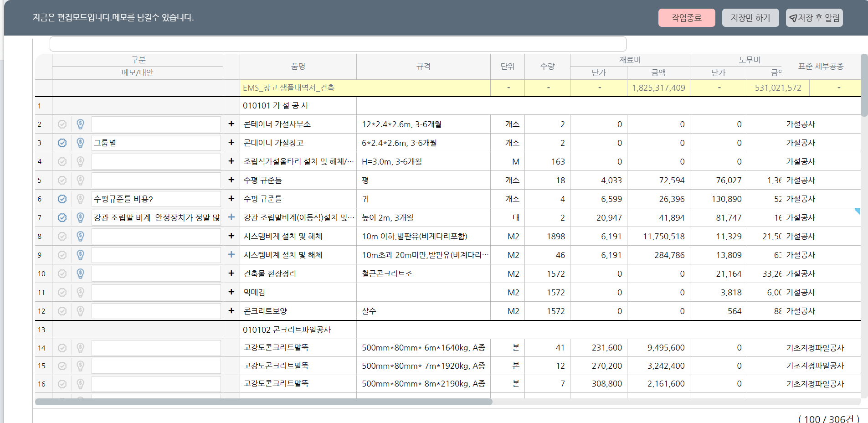Click lightbulb icon in row 6 수평규준틀 비용?
868x423 pixels.
(81, 199)
